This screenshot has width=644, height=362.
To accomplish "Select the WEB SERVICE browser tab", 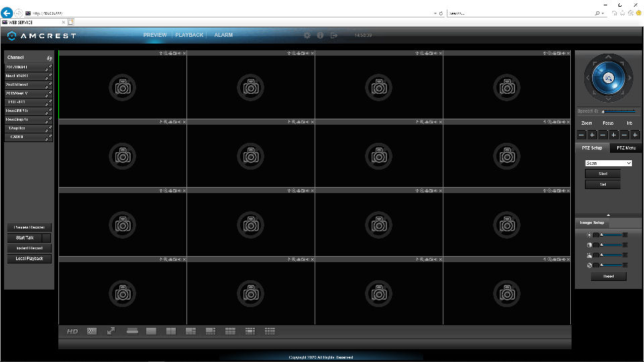I will click(x=33, y=22).
